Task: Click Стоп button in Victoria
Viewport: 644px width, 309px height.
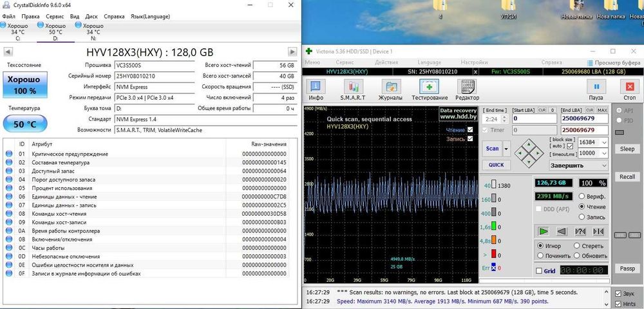Action: (630, 90)
